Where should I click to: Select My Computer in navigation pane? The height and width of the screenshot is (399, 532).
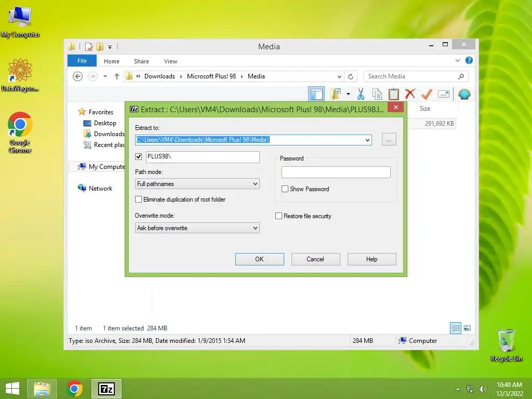[x=101, y=167]
